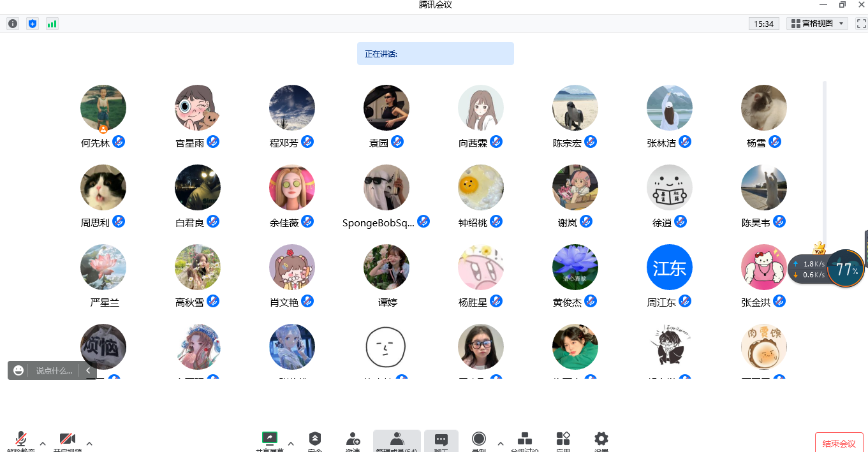Open the Security (安全) shield icon

(x=315, y=439)
